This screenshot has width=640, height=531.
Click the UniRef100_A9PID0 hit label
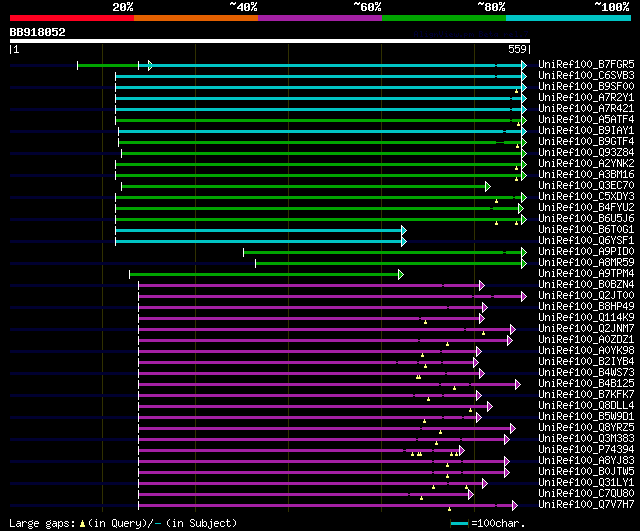pos(586,252)
